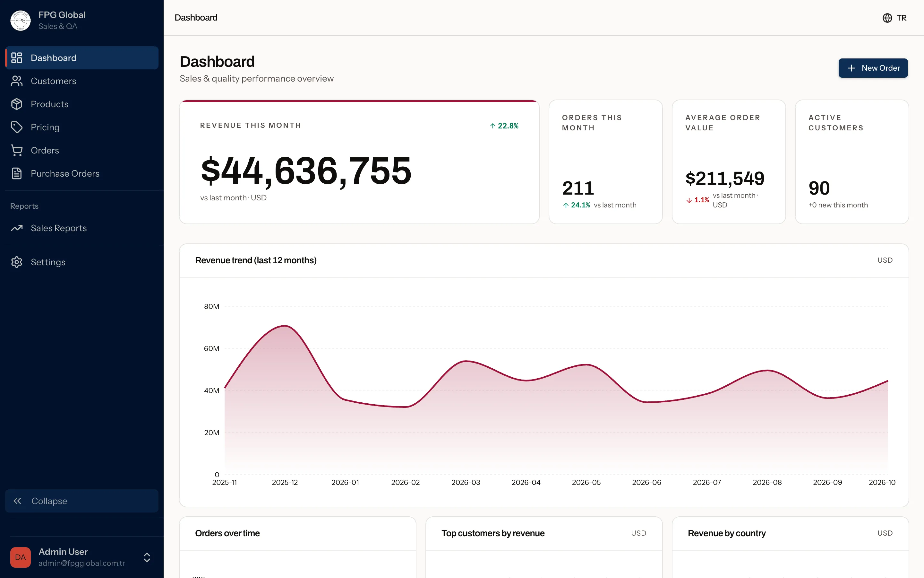The width and height of the screenshot is (924, 578).
Task: Click the Customers people icon
Action: click(x=17, y=81)
